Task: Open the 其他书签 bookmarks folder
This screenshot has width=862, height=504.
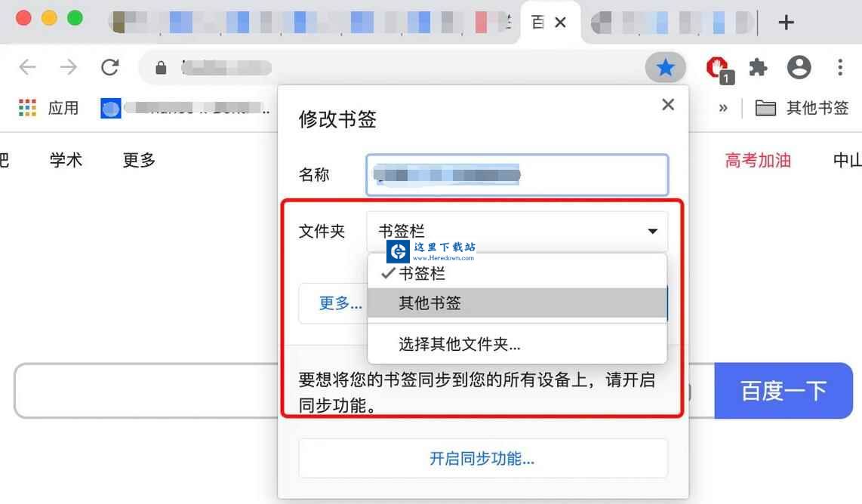Action: tap(802, 108)
